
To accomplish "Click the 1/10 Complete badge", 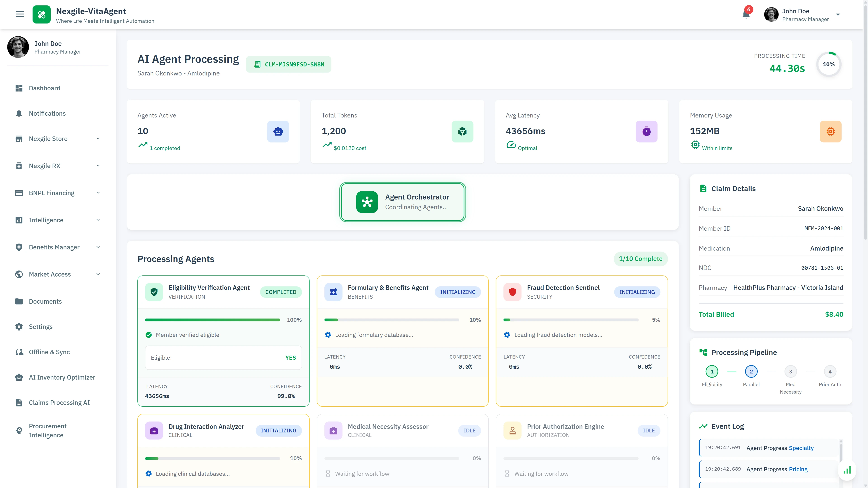I will click(x=641, y=259).
